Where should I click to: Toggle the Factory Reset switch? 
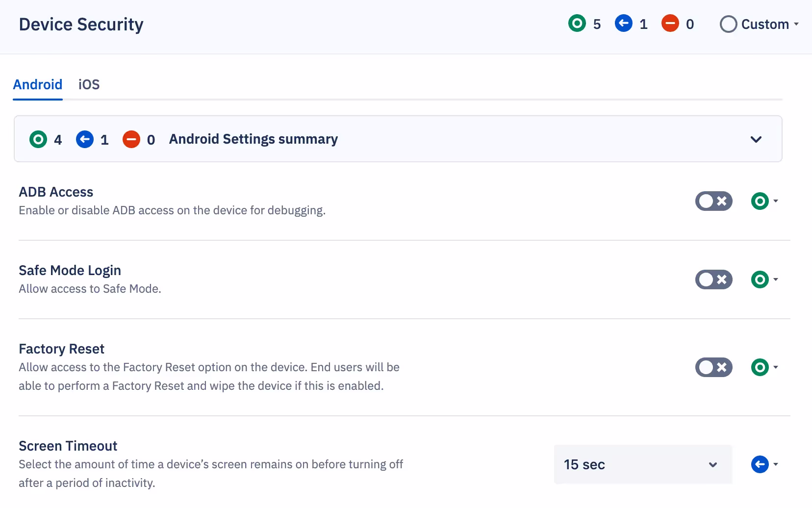pos(714,367)
